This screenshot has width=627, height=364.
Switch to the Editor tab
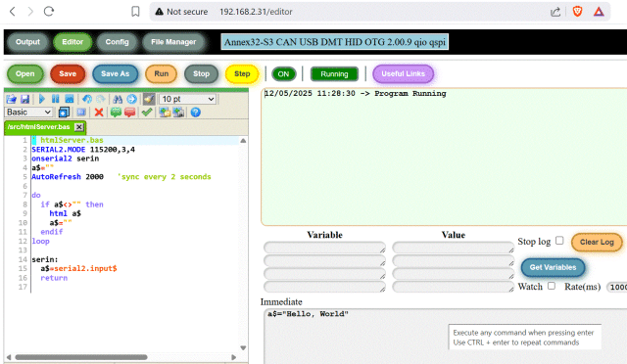[x=72, y=42]
